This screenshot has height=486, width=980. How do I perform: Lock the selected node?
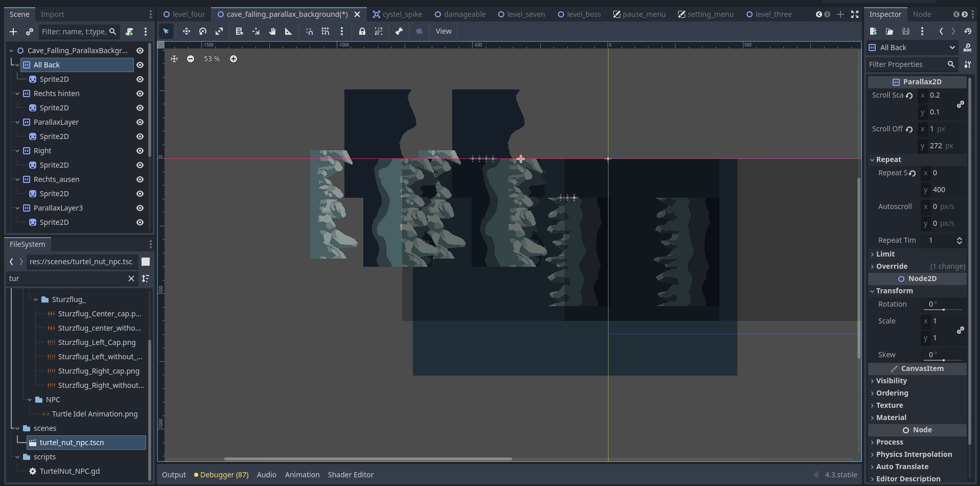[362, 31]
